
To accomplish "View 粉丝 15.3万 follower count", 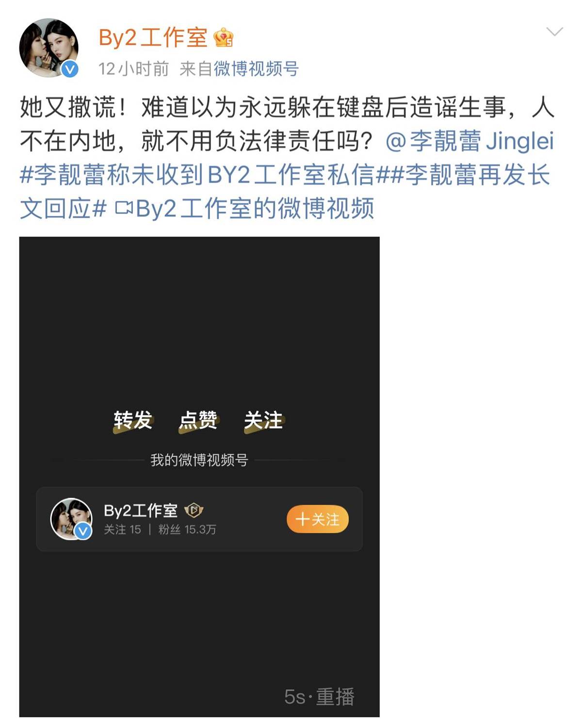I will click(x=187, y=529).
